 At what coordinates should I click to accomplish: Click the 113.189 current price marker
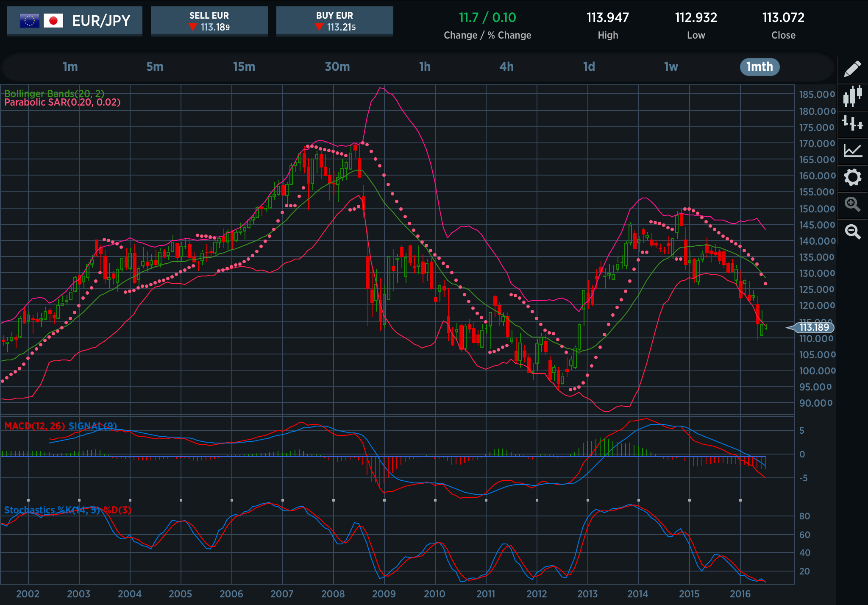coord(811,327)
